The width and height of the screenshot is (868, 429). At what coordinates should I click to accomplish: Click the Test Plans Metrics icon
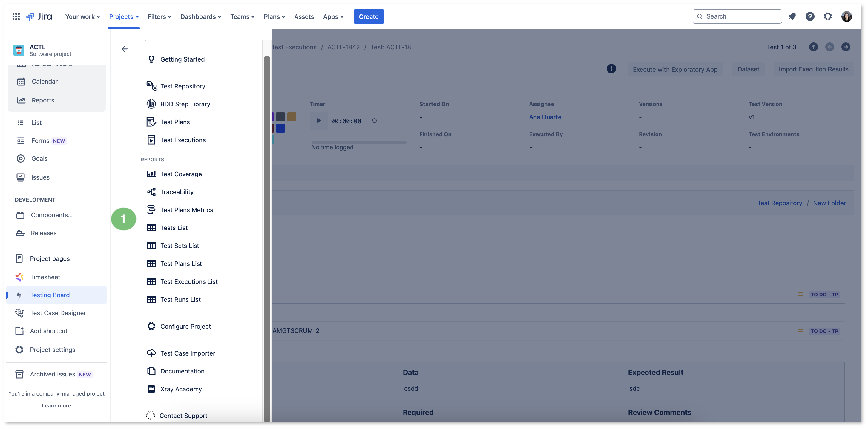[x=151, y=210]
